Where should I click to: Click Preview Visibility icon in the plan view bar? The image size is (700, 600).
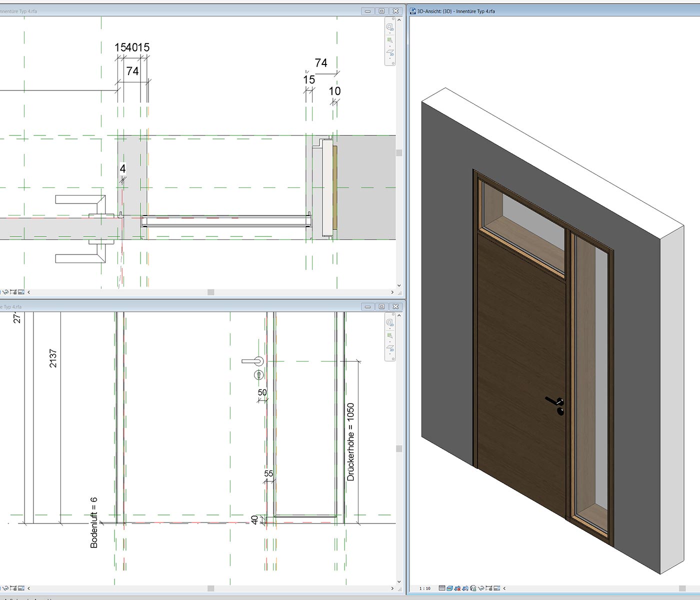pyautogui.click(x=21, y=292)
